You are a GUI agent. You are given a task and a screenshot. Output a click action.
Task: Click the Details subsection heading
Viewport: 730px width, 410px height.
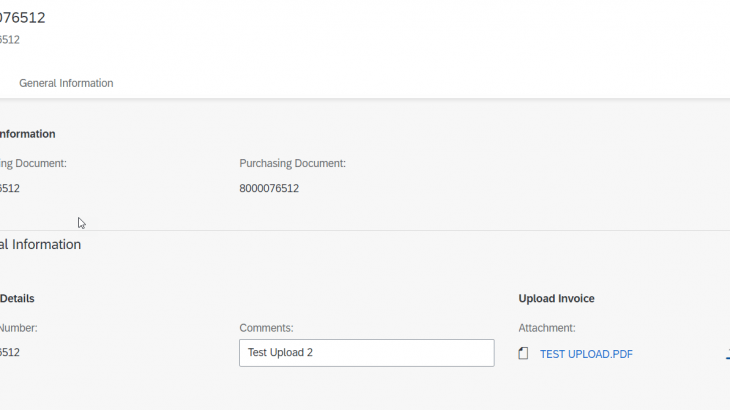click(x=18, y=299)
